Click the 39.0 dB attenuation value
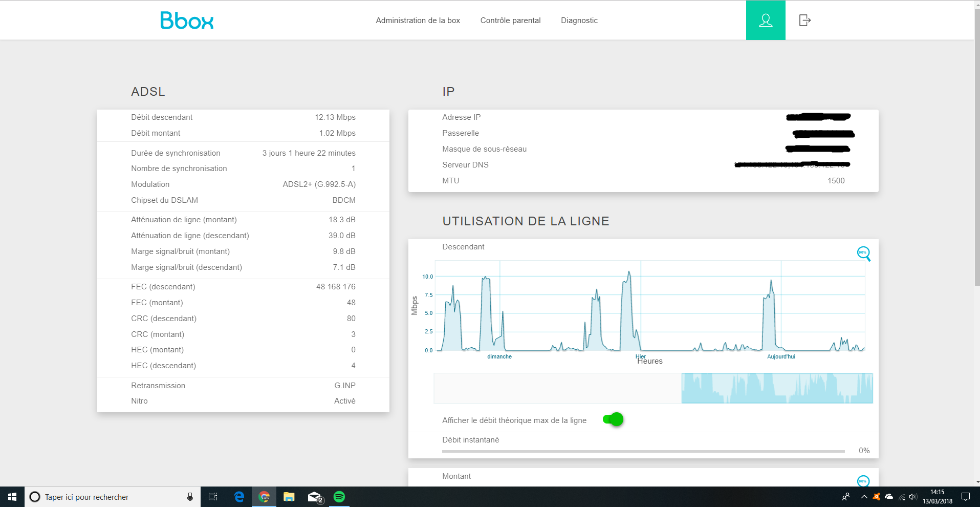Image resolution: width=980 pixels, height=507 pixels. [x=342, y=236]
